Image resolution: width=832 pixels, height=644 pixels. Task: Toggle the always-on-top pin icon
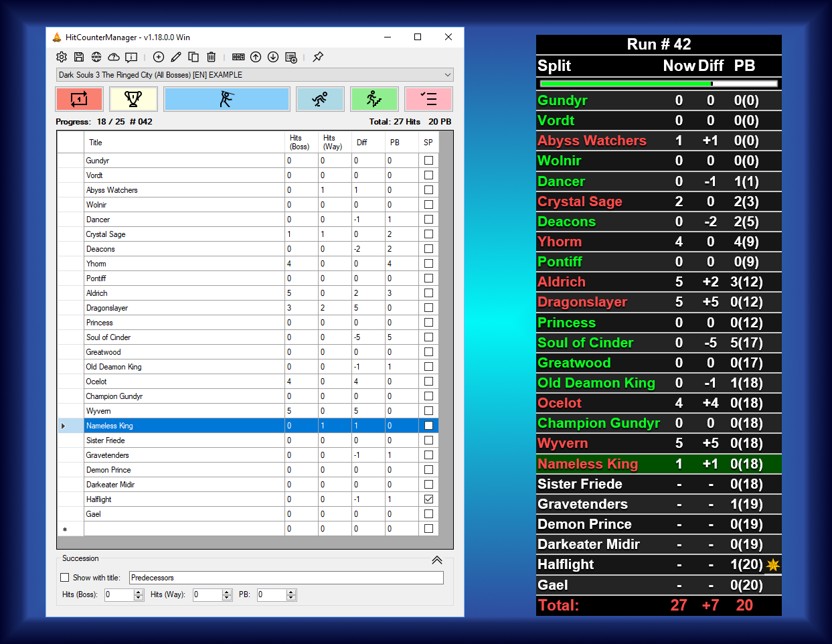point(318,57)
